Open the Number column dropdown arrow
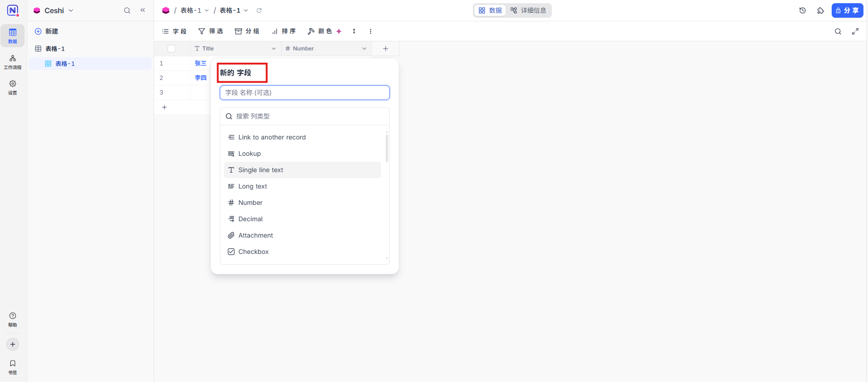Screen dimensions: 868x382 click(x=364, y=49)
